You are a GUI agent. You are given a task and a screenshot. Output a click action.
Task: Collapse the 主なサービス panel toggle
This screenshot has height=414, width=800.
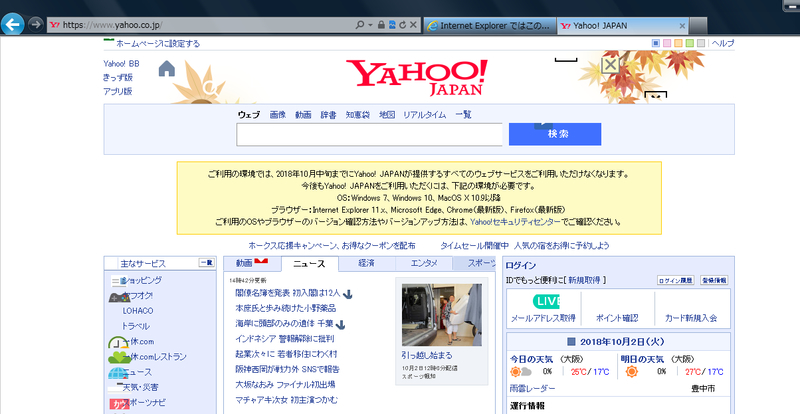coord(206,262)
